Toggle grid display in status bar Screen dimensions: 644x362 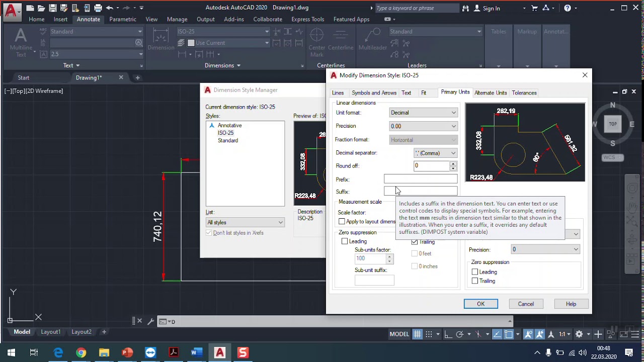tap(418, 334)
